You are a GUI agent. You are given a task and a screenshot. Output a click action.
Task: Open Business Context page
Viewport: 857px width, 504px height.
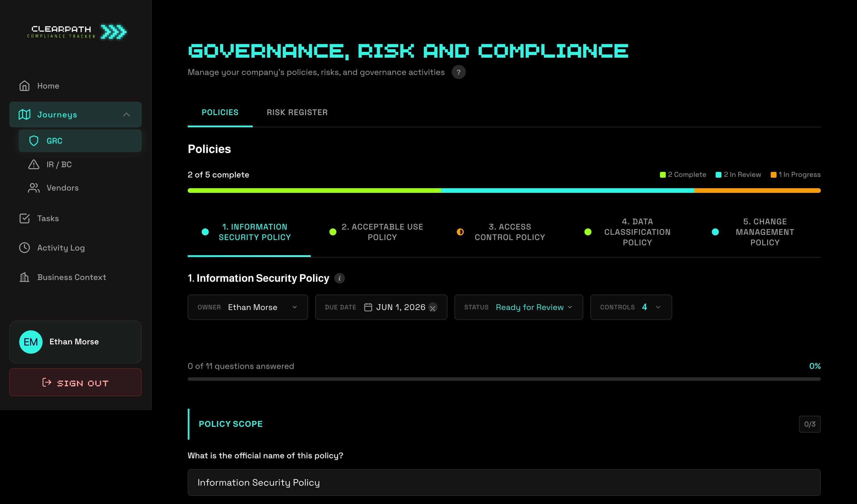75,277
